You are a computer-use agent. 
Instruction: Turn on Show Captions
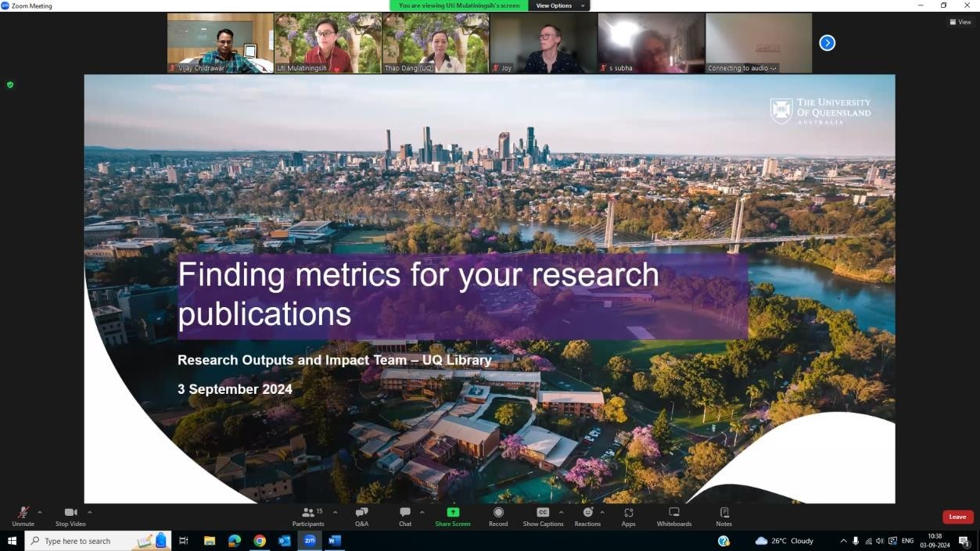(543, 517)
